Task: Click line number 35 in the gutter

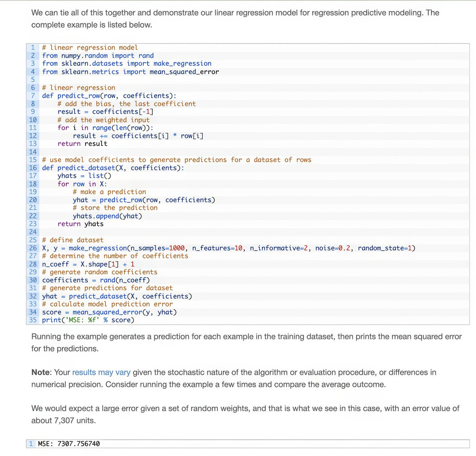Action: 33,320
